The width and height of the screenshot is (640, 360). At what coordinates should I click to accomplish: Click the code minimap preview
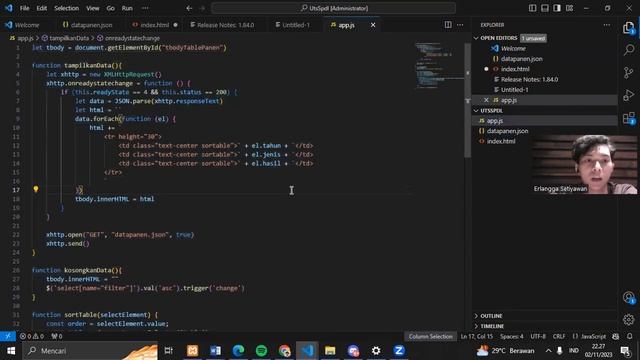click(x=439, y=65)
